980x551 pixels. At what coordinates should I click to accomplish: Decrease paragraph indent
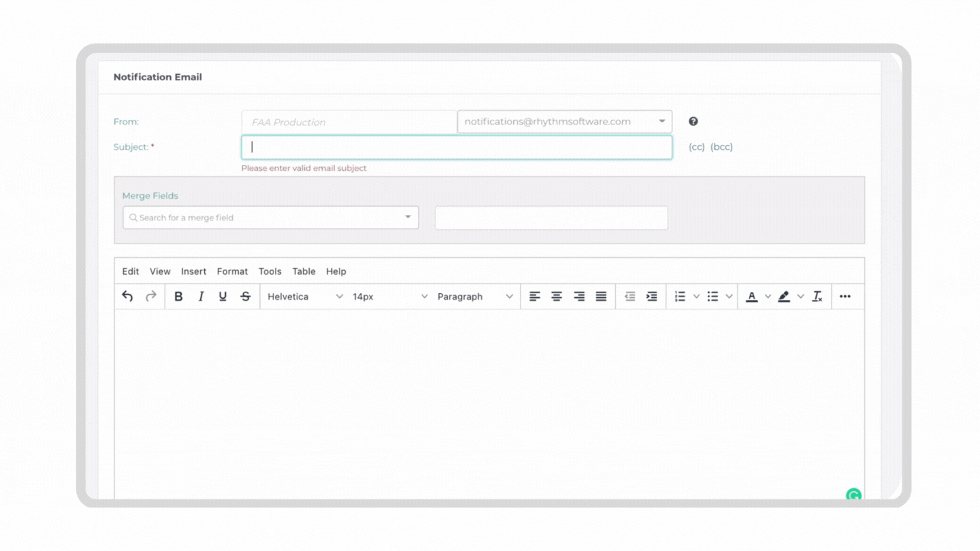point(630,297)
